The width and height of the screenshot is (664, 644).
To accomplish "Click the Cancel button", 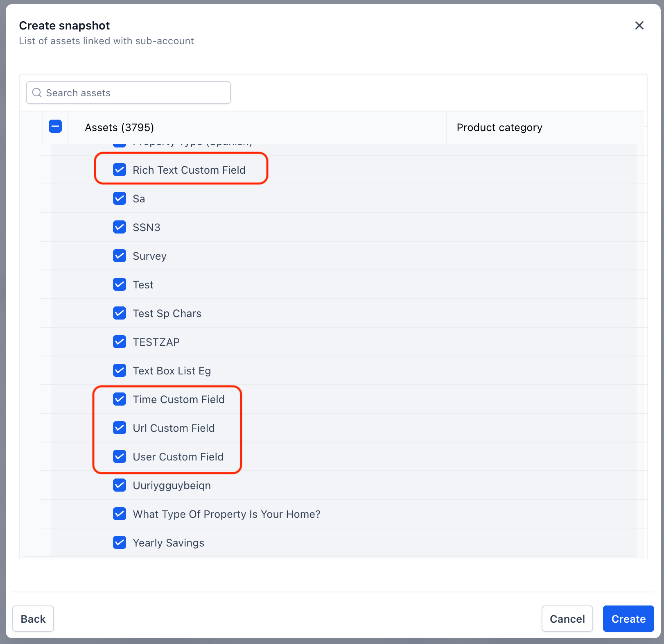I will (567, 619).
